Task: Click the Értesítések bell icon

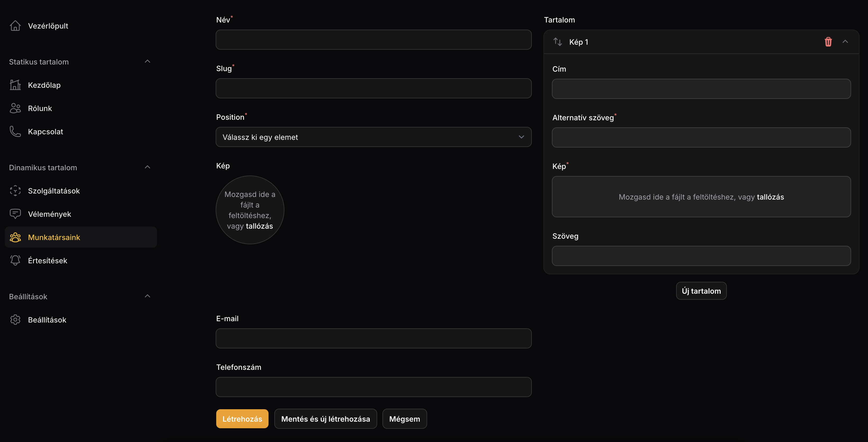Action: [x=15, y=260]
